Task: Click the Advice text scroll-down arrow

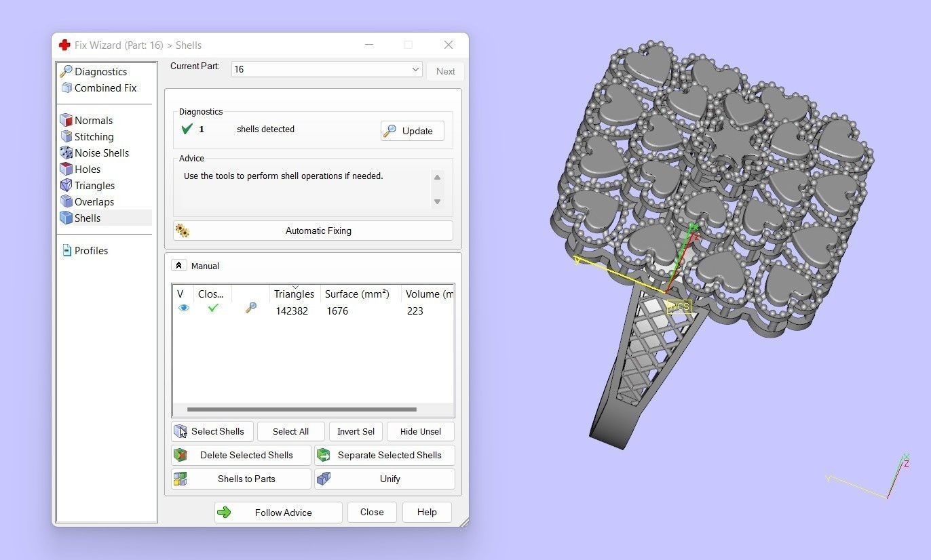Action: coord(437,201)
